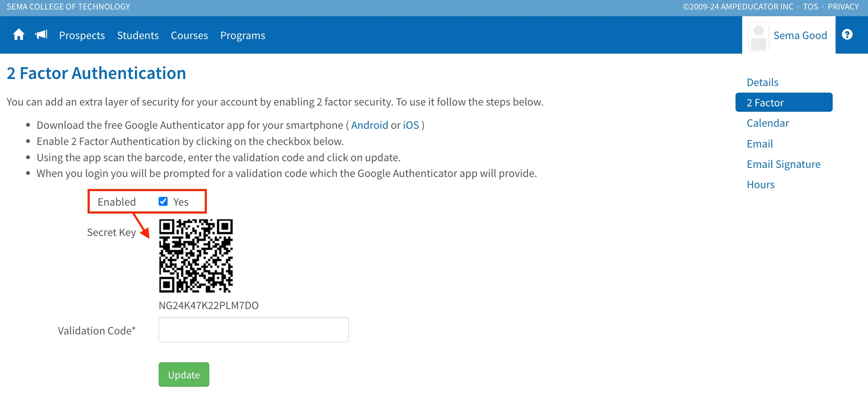Click the Secret Key QR code
868x393 pixels.
point(196,256)
